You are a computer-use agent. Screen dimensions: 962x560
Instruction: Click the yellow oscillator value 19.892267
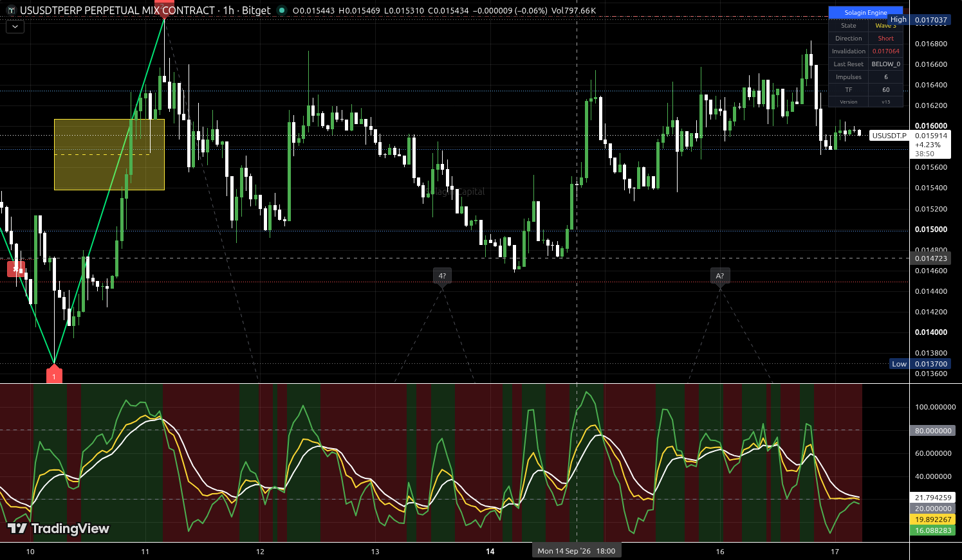(x=933, y=519)
